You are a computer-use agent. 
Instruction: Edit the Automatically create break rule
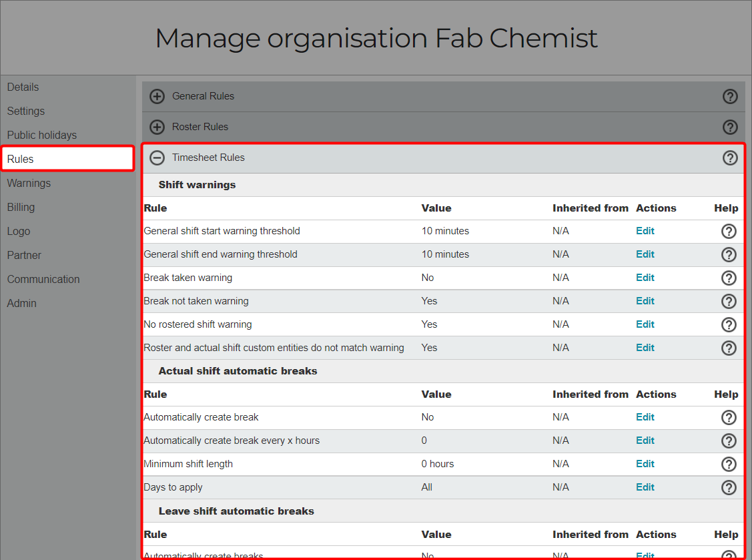point(645,417)
